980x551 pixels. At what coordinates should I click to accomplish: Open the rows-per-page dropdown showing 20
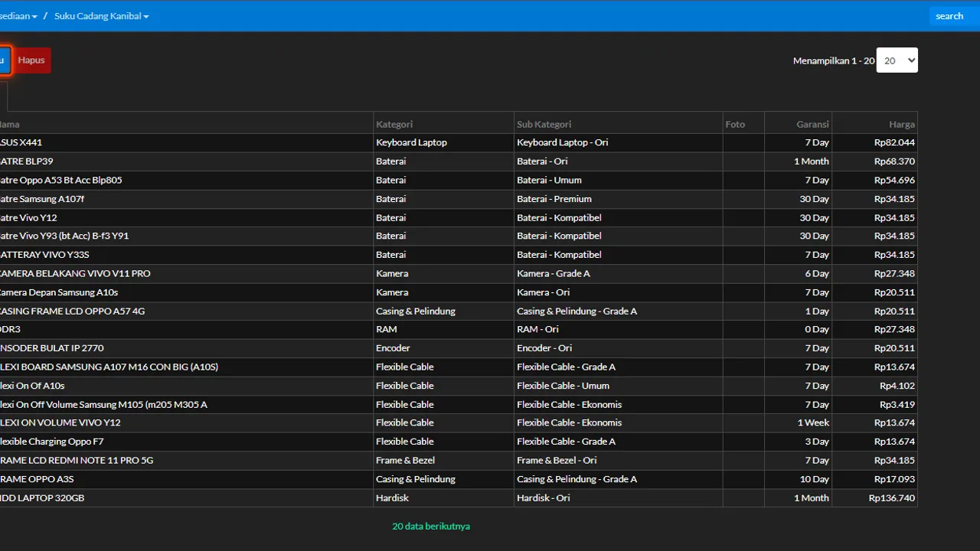point(897,60)
